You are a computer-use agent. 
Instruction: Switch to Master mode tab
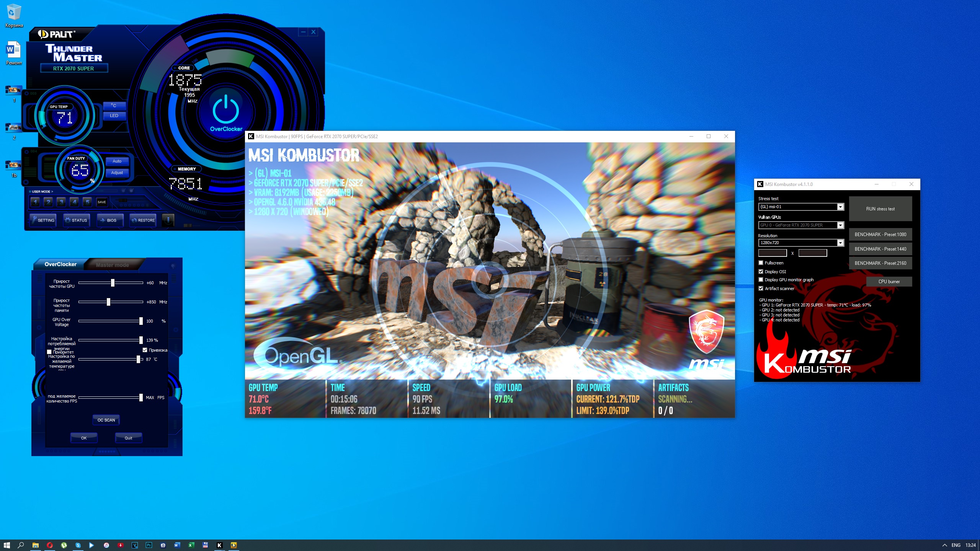point(112,265)
